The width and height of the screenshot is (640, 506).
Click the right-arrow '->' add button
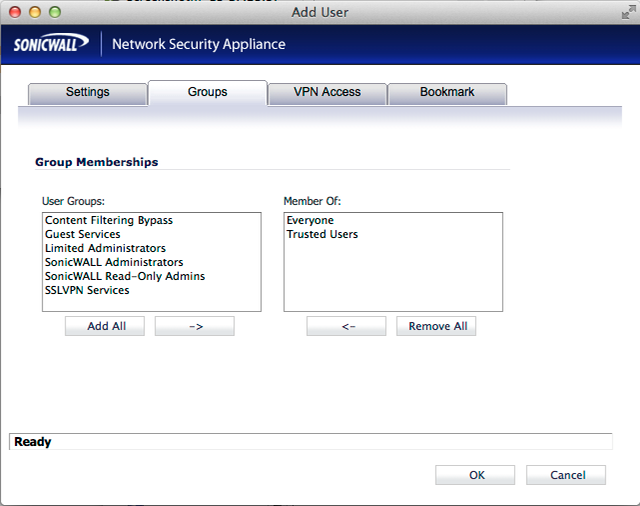coord(195,326)
